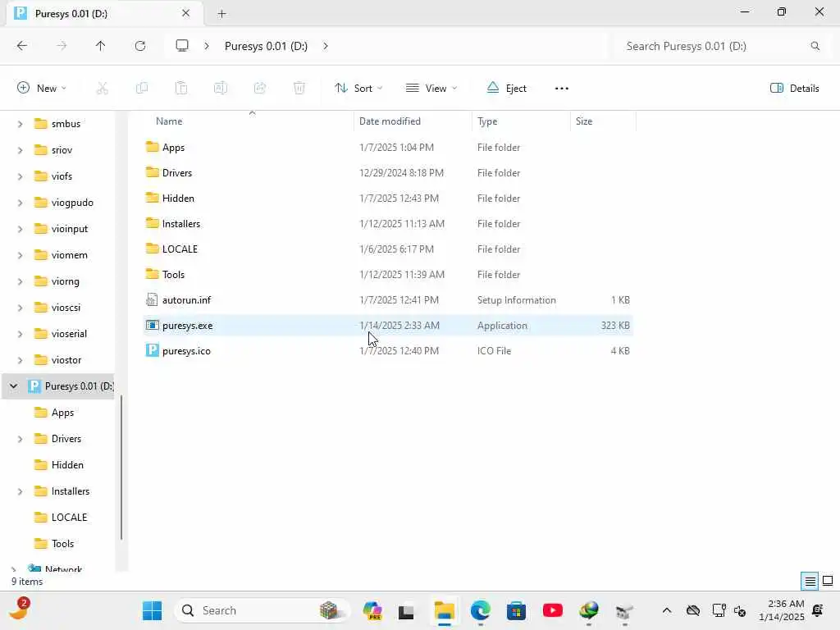The image size is (840, 630).
Task: Expand the Installers folder in navigation tree
Action: [x=20, y=491]
